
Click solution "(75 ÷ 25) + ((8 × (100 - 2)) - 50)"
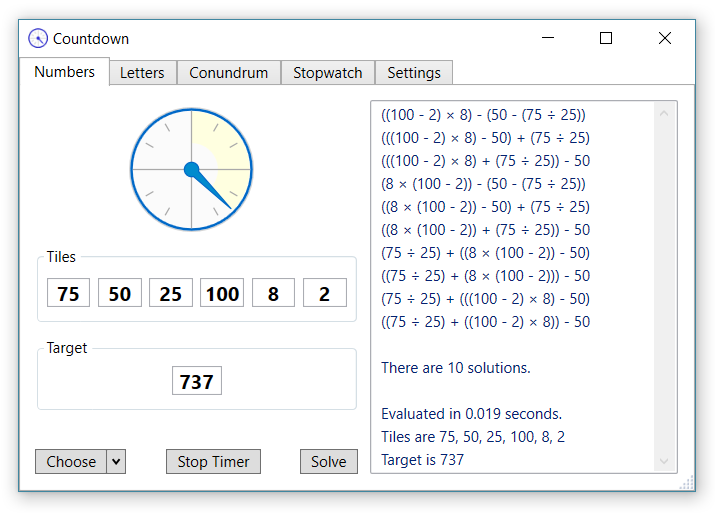click(x=486, y=253)
